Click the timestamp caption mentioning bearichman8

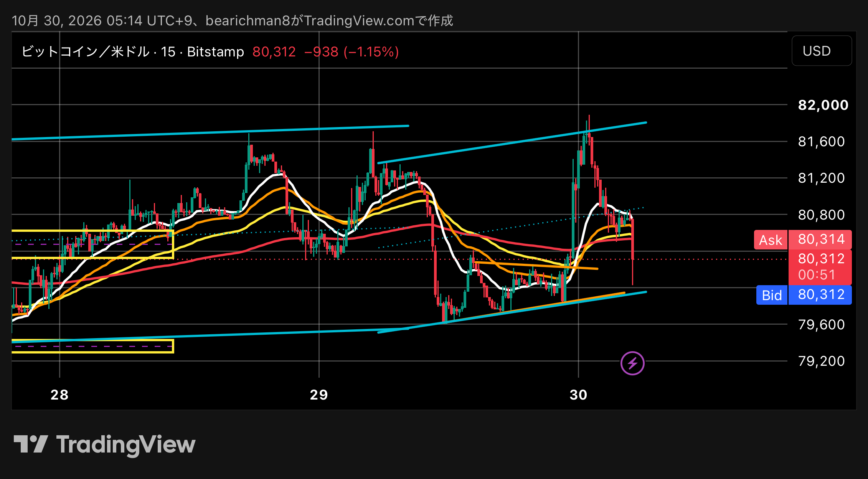coord(233,20)
